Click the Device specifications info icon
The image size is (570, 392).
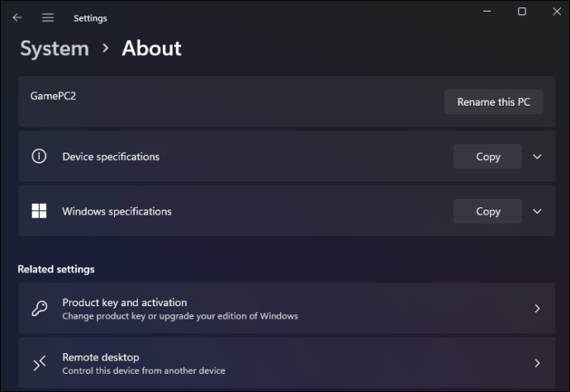(x=39, y=156)
